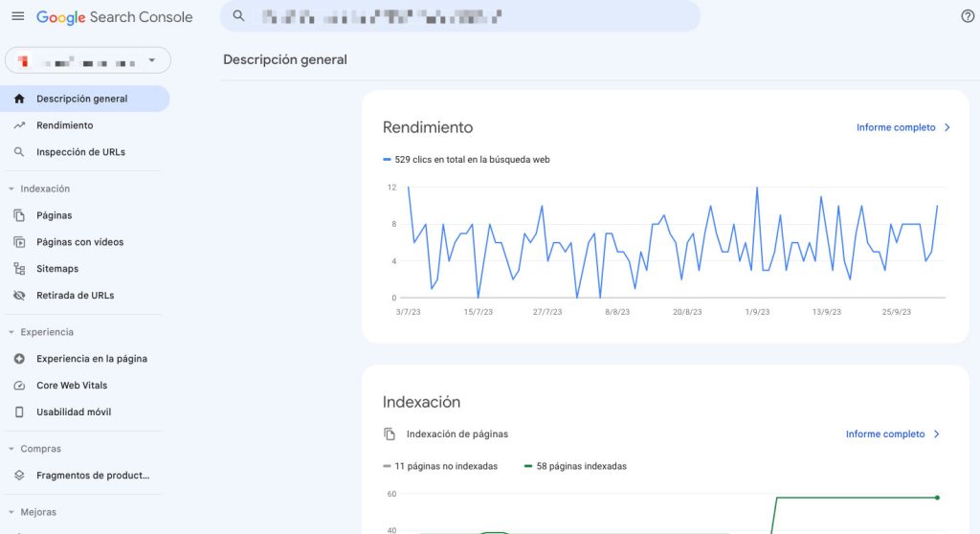Click the Retirada de URLs hidden-eye icon
This screenshot has height=534, width=980.
19,296
